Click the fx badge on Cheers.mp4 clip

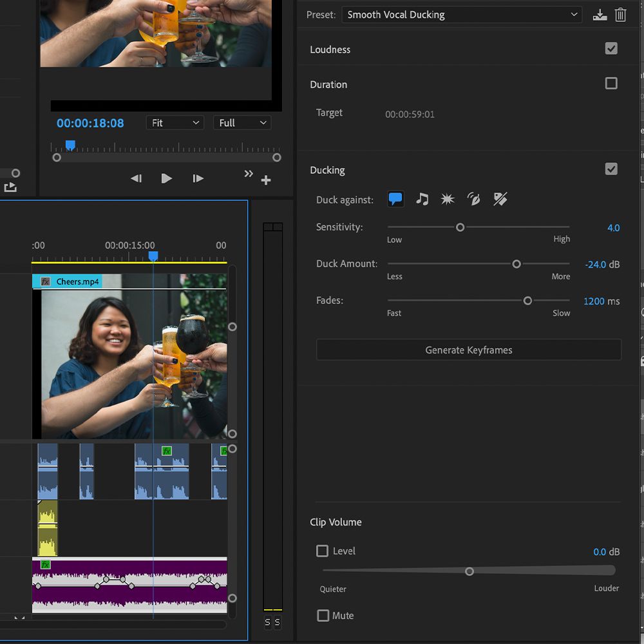[45, 281]
